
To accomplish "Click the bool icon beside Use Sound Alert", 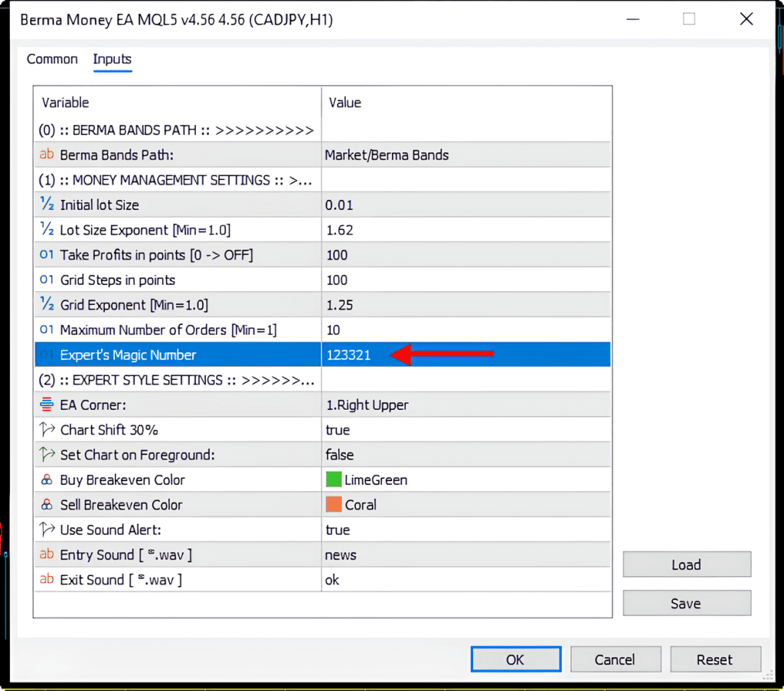I will click(47, 529).
